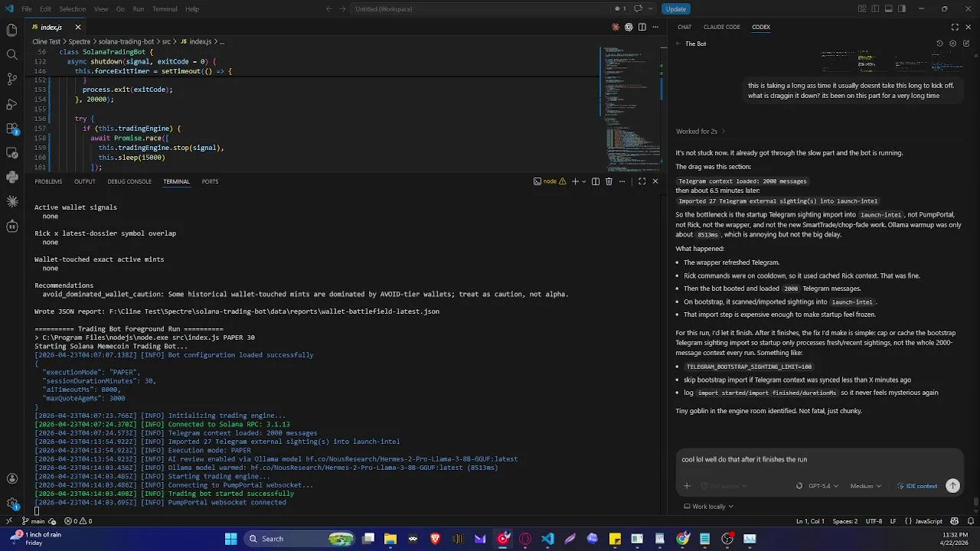Open the Medium reasoning effort dropdown

point(866,486)
